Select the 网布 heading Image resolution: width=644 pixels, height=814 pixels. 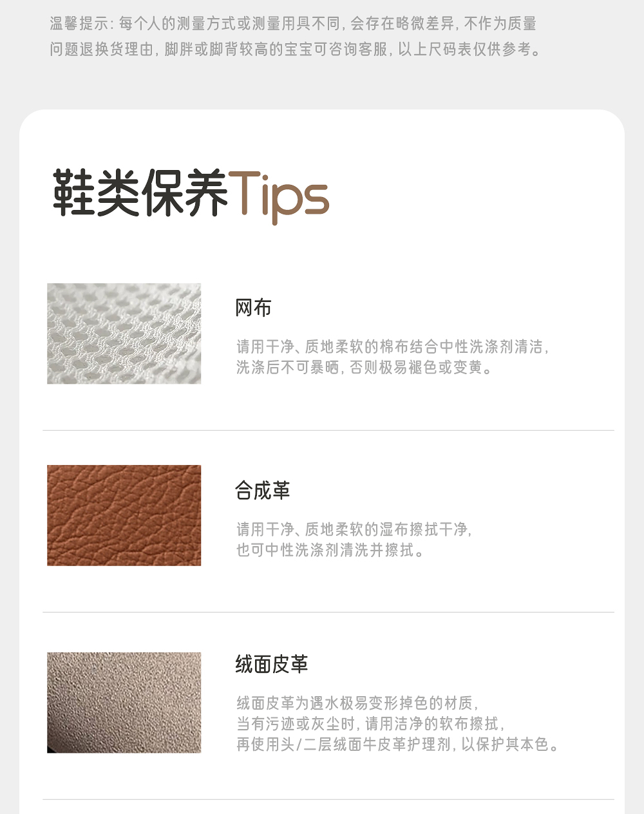[253, 308]
